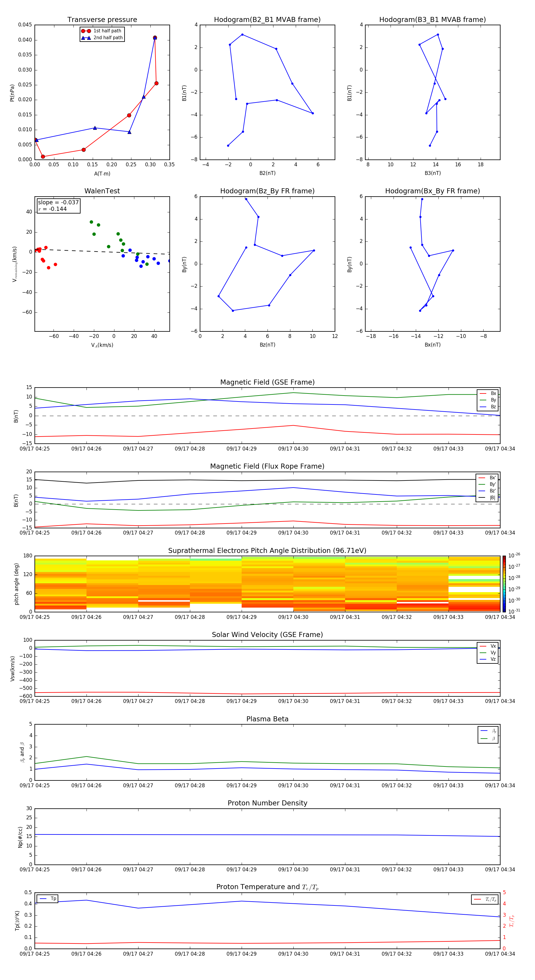Click the "Proton Number Density" title

pyautogui.click(x=267, y=803)
